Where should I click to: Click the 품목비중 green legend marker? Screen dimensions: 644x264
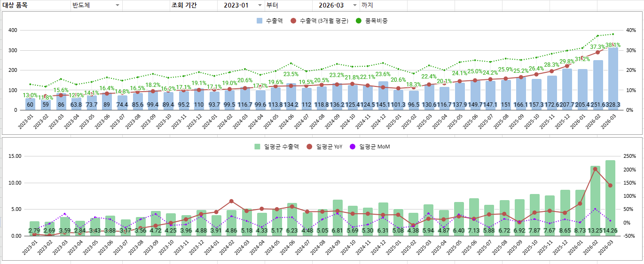359,21
